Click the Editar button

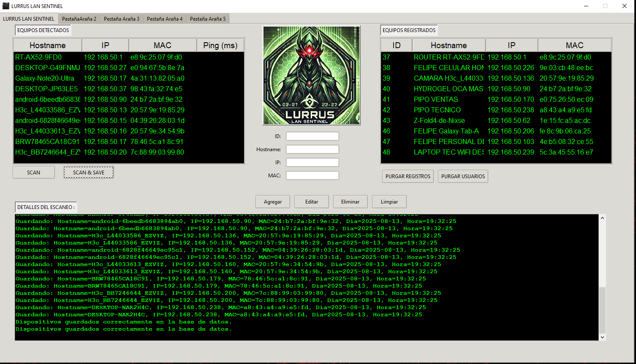312,202
